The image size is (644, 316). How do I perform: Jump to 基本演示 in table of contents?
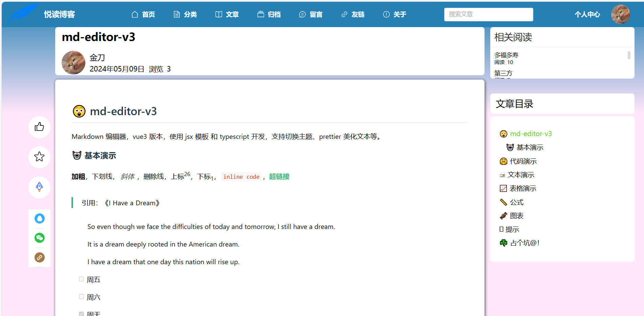[530, 147]
